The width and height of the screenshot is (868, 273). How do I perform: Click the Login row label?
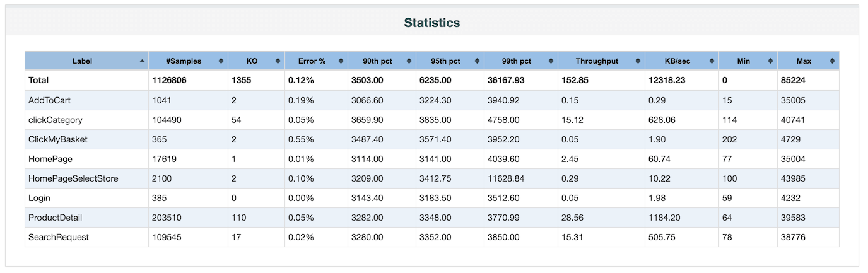coord(39,198)
